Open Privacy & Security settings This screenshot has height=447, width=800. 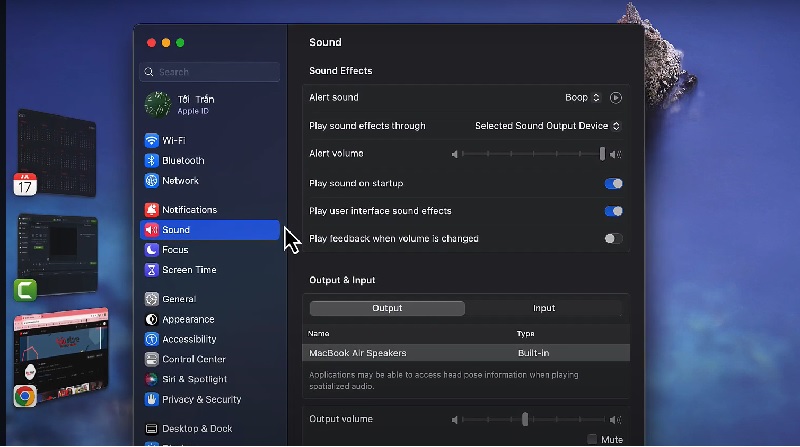[x=201, y=399]
